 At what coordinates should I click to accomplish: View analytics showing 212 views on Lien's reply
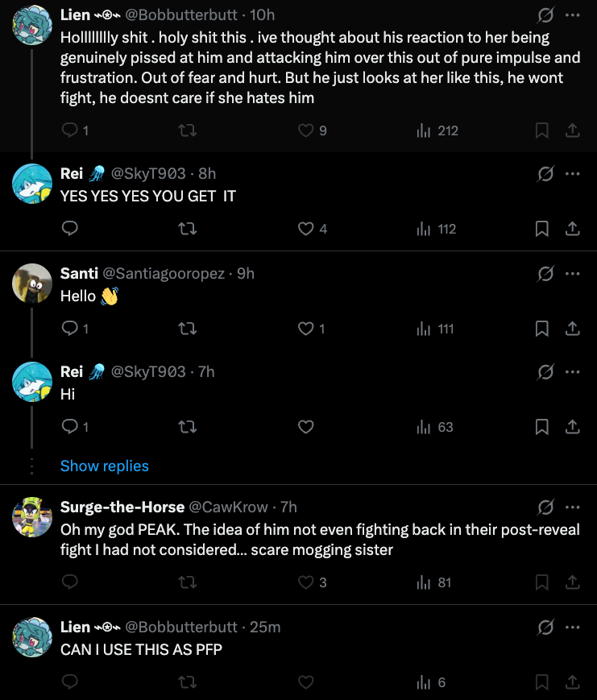(437, 130)
